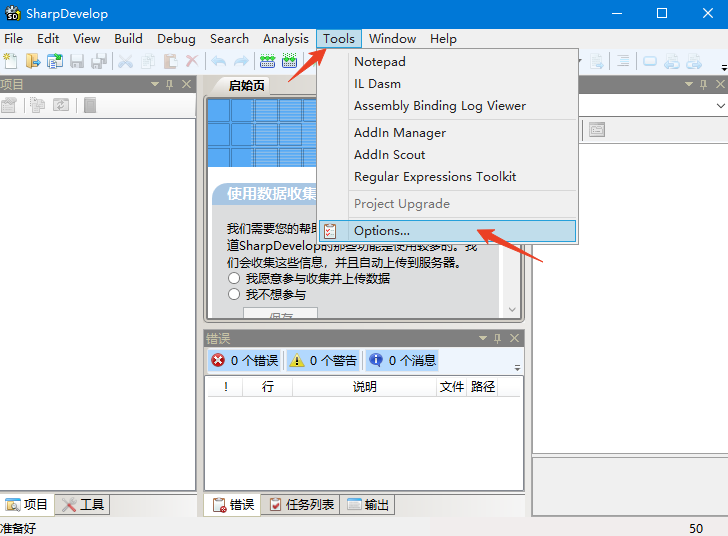
Task: Click the 说明 column header in error list
Action: pyautogui.click(x=364, y=386)
